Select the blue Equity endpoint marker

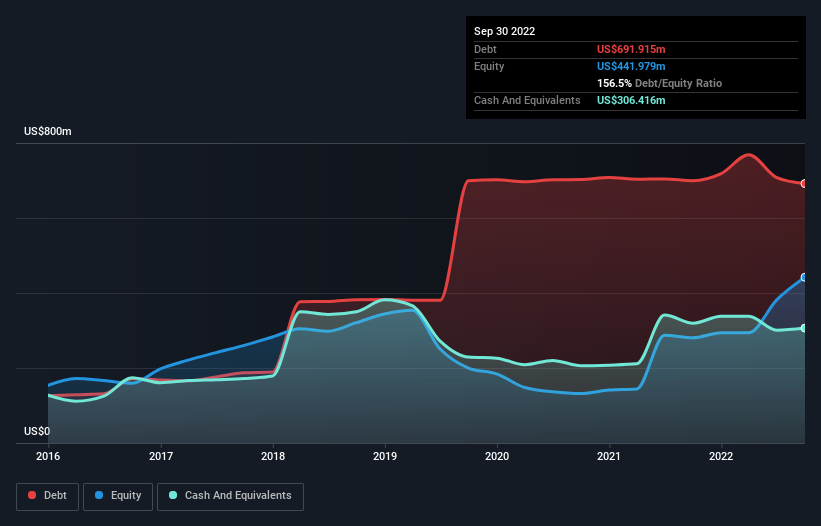[x=804, y=277]
